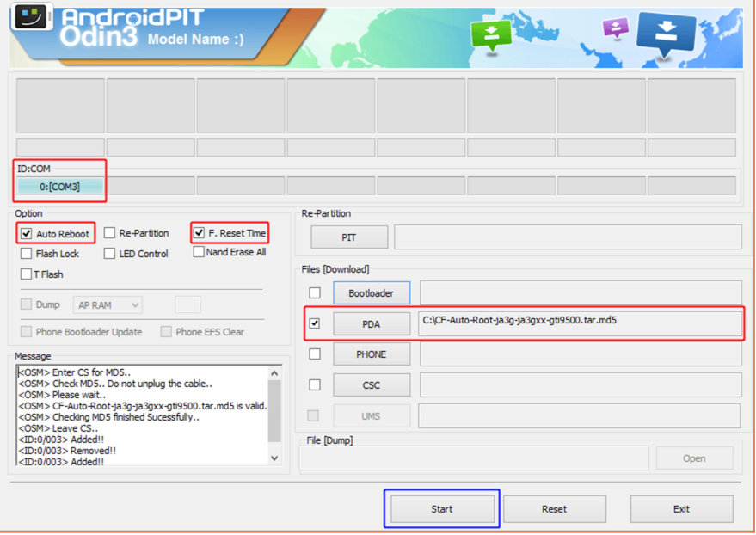Open the AP RAM dump dropdown

pos(108,305)
